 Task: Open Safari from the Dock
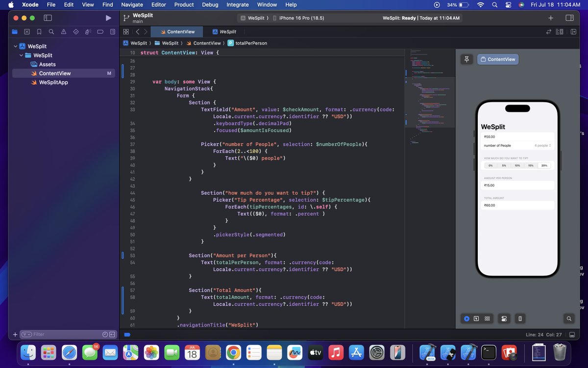point(69,352)
